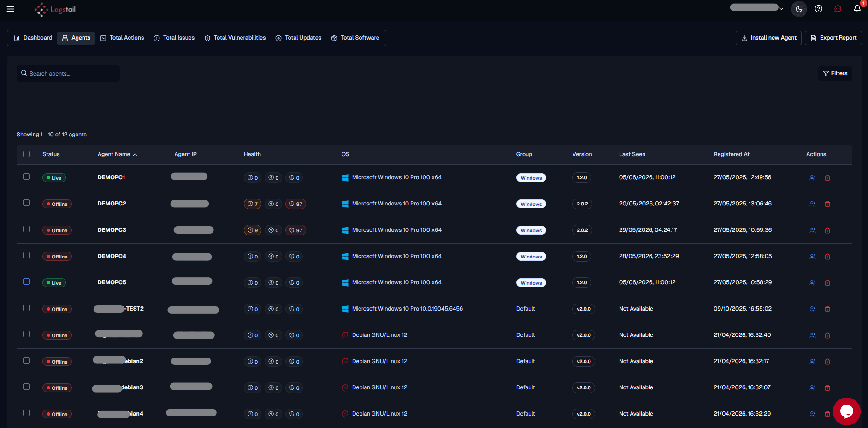Open DEMOPC1 assign group icon
The height and width of the screenshot is (428, 868).
813,178
